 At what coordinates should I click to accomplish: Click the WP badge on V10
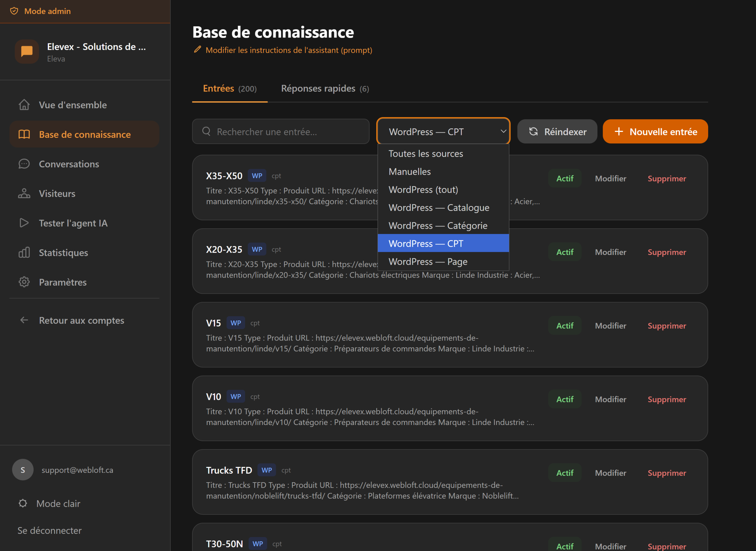click(x=236, y=397)
